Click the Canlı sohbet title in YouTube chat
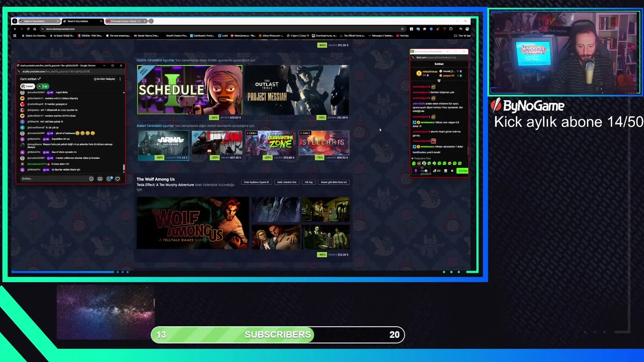 [x=28, y=79]
